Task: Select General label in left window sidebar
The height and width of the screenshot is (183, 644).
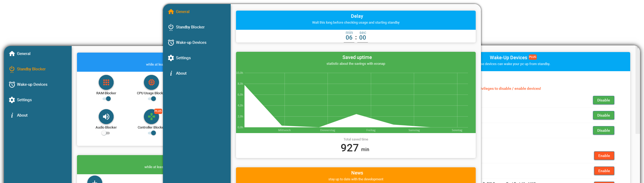Action: click(24, 54)
